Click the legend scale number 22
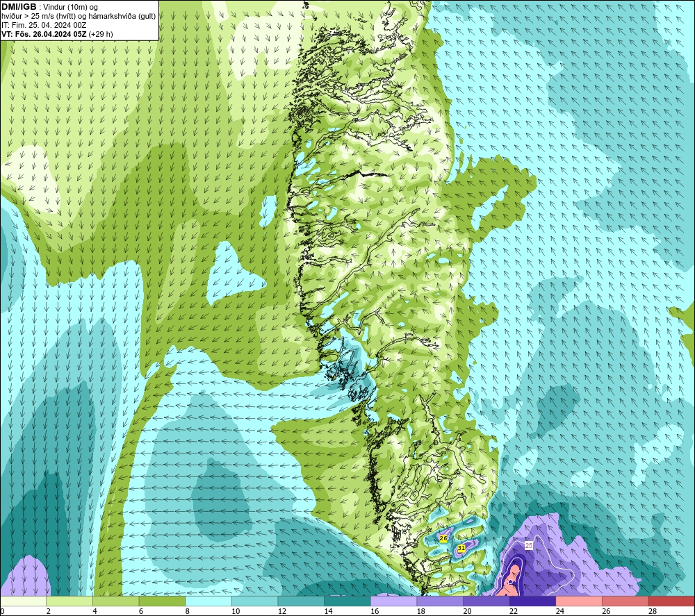The width and height of the screenshot is (695, 616). pos(514,611)
